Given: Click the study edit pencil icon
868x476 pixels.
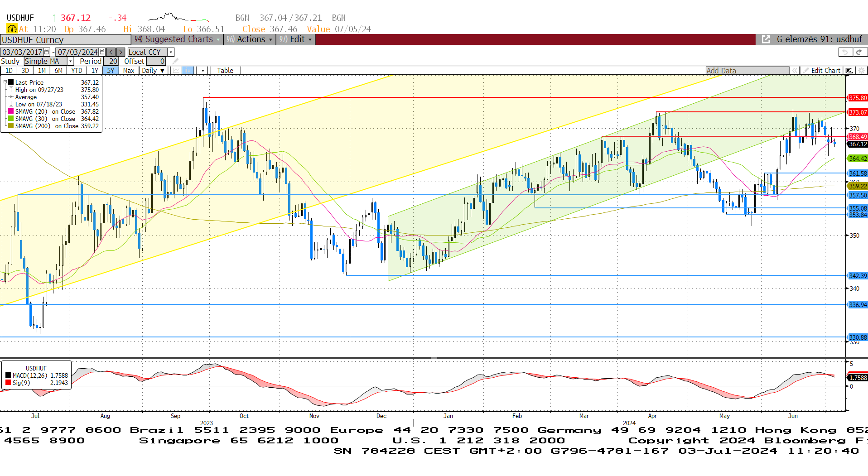Looking at the screenshot, I should [x=175, y=61].
